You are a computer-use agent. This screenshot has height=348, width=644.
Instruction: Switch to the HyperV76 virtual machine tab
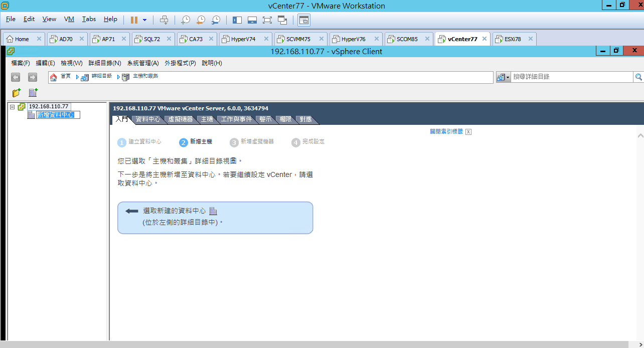354,39
